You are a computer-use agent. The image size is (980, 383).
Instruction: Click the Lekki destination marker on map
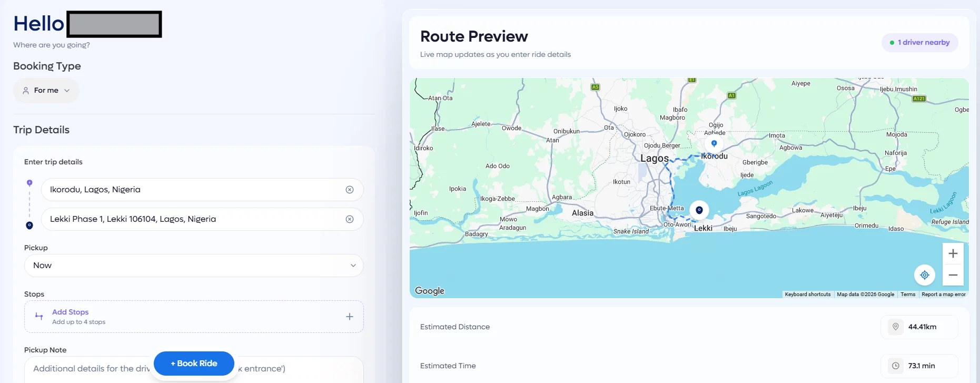pos(699,210)
